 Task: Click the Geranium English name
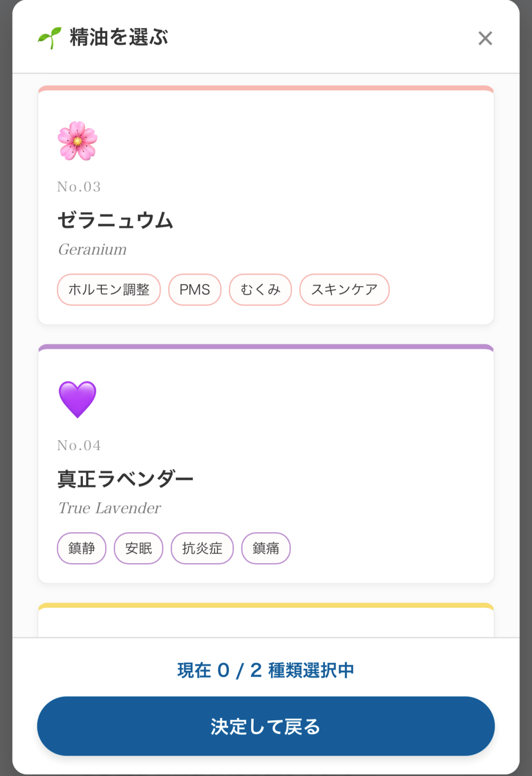point(92,249)
